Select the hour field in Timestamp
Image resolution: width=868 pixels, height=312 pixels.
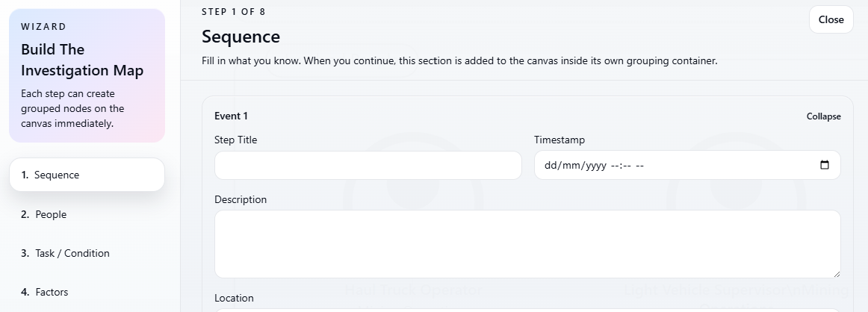pos(615,166)
